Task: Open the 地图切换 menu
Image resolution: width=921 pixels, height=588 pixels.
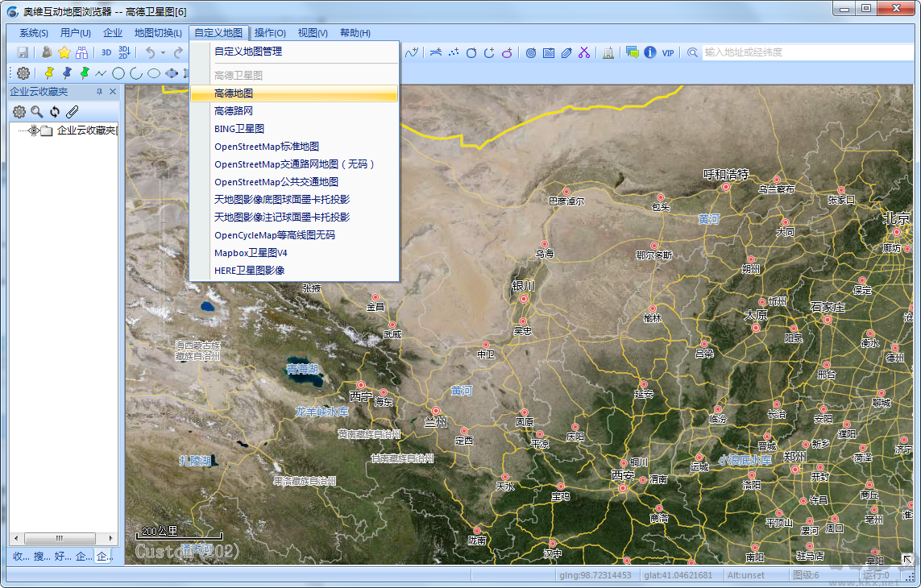Action: 158,33
